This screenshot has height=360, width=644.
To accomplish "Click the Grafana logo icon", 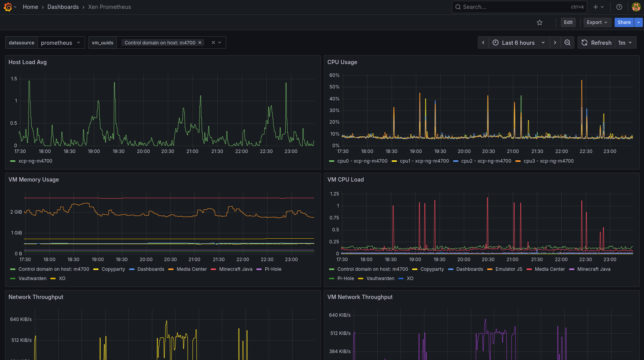I will pos(8,7).
